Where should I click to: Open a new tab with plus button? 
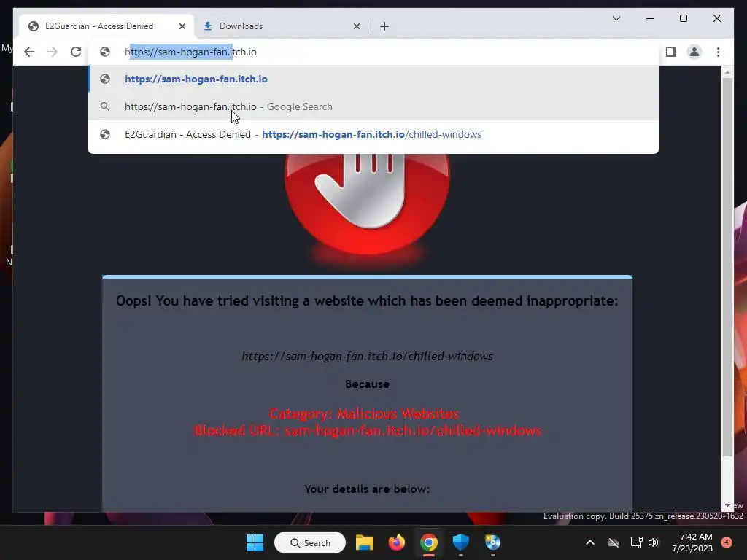[384, 26]
